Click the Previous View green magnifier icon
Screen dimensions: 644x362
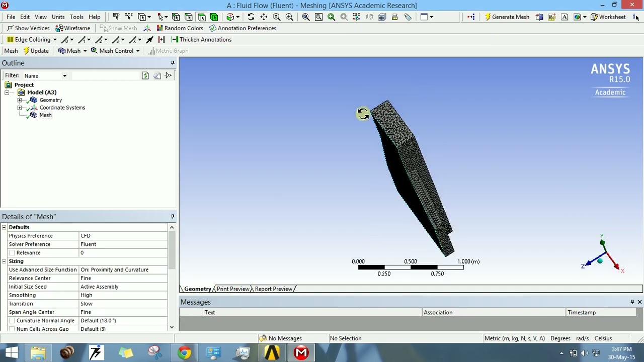pyautogui.click(x=331, y=17)
